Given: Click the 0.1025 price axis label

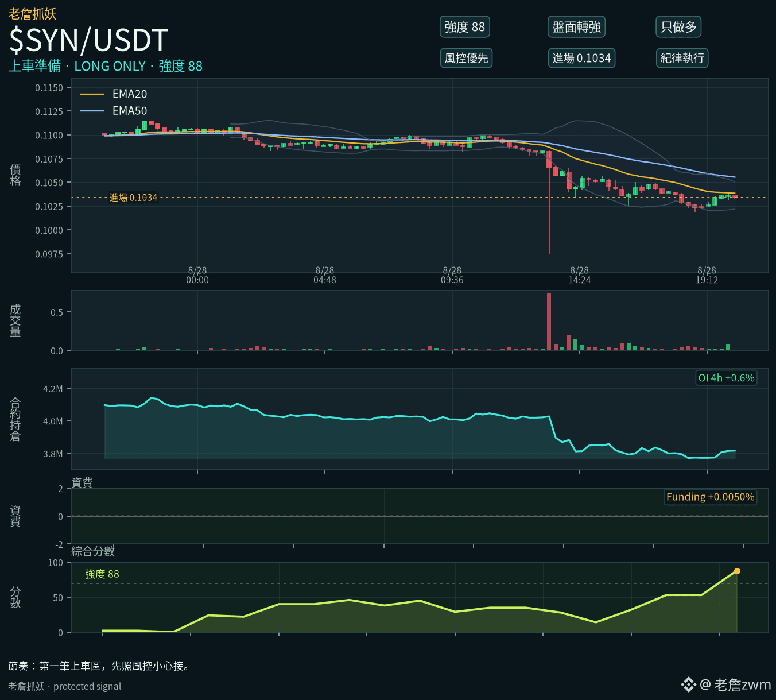Looking at the screenshot, I should [x=49, y=207].
